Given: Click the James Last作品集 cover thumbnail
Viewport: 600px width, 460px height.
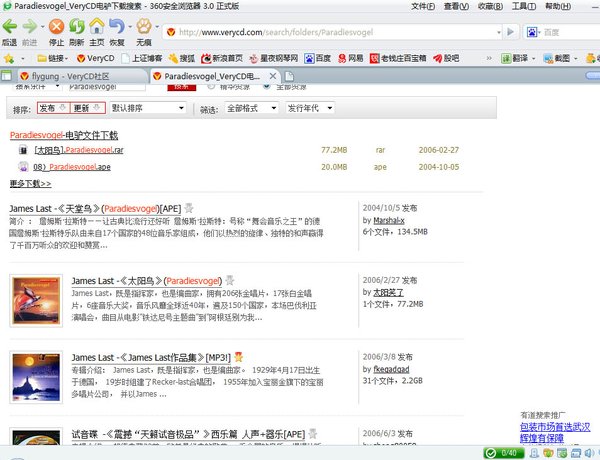Looking at the screenshot, I should [x=36, y=377].
